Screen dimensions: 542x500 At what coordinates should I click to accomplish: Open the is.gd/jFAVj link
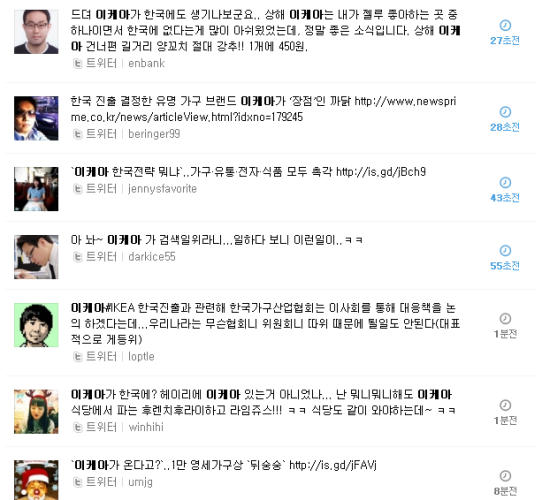click(333, 465)
